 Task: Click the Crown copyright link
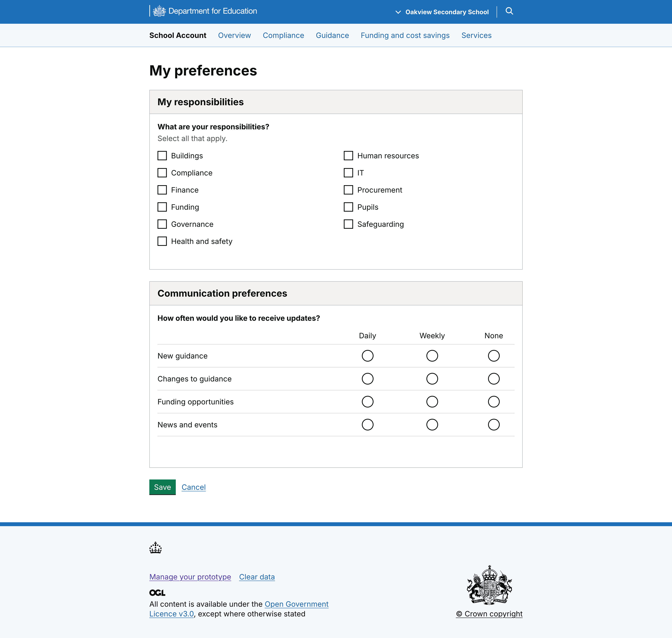coord(489,614)
